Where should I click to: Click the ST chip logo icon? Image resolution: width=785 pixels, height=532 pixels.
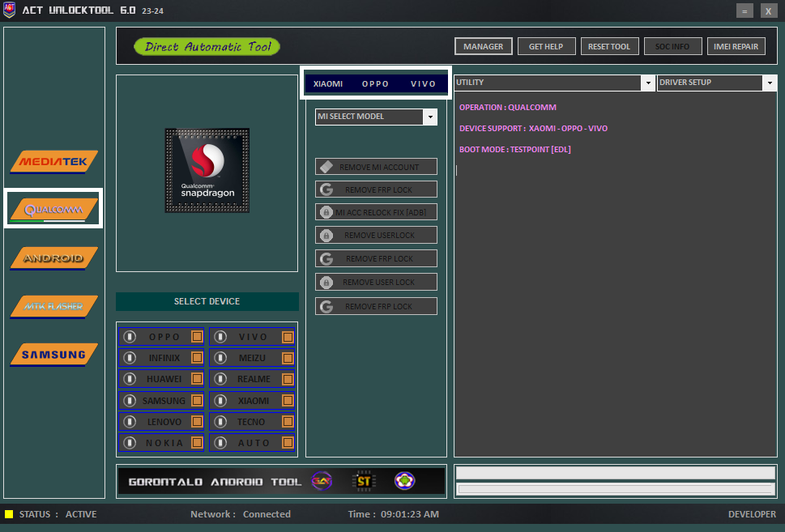pyautogui.click(x=364, y=481)
